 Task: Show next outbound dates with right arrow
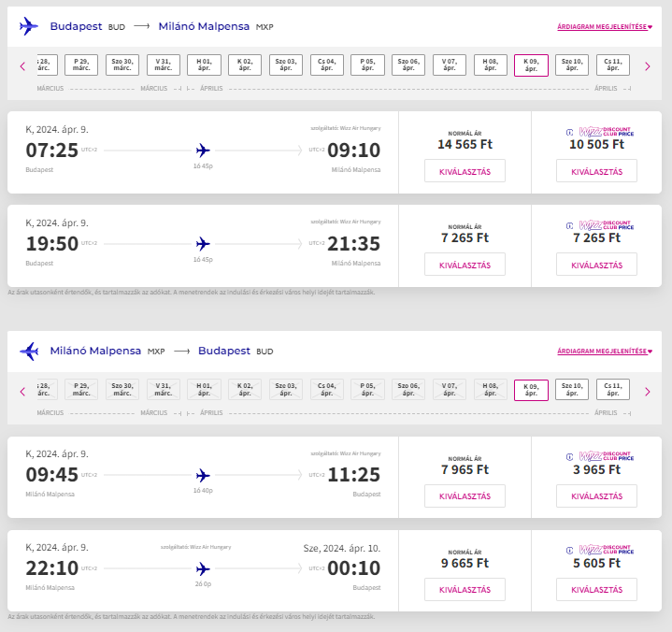(648, 65)
